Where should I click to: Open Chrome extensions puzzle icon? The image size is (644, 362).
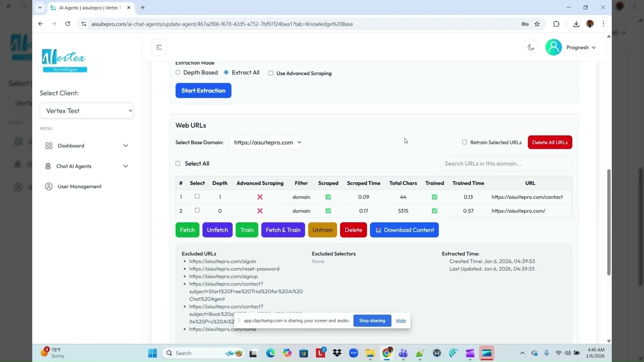tap(556, 24)
